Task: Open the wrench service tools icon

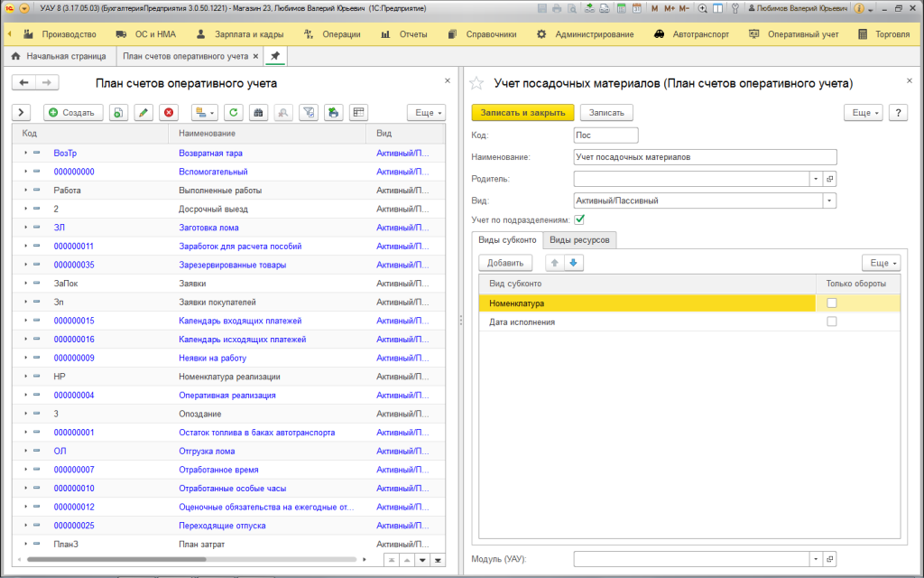Action: 735,8
